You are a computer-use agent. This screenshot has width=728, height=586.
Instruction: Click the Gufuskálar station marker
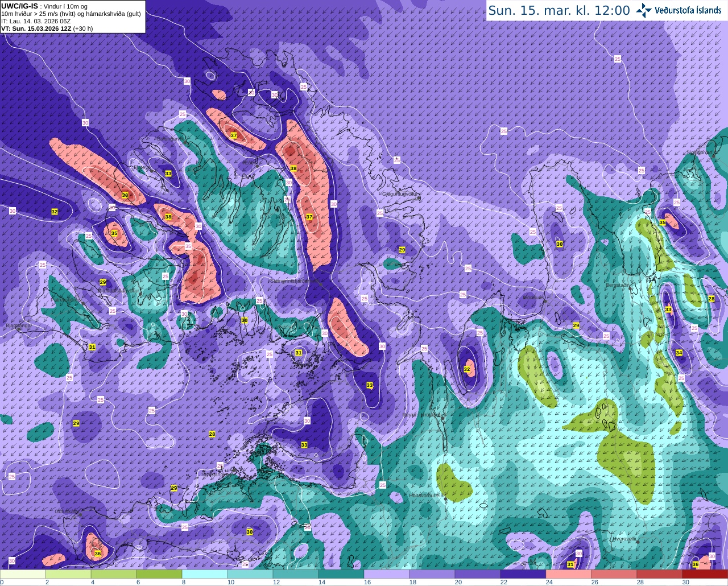pos(80,514)
